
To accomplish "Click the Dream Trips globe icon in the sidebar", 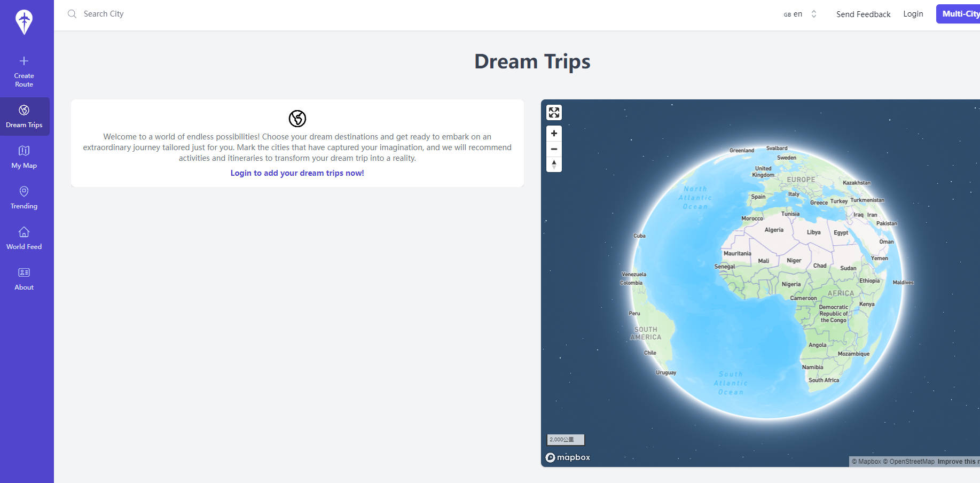I will (x=23, y=110).
